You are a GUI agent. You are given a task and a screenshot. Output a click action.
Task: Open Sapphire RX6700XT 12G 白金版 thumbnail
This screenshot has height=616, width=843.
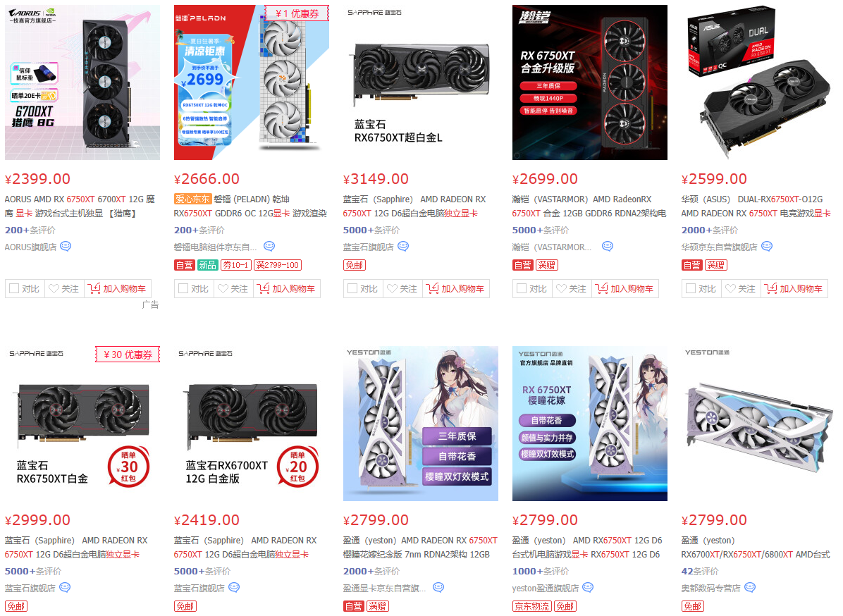point(252,424)
